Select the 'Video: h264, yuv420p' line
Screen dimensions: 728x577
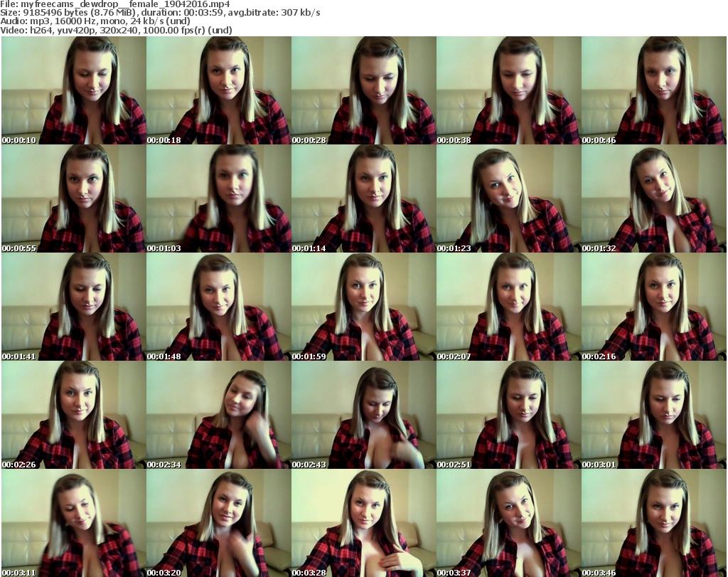(x=116, y=30)
